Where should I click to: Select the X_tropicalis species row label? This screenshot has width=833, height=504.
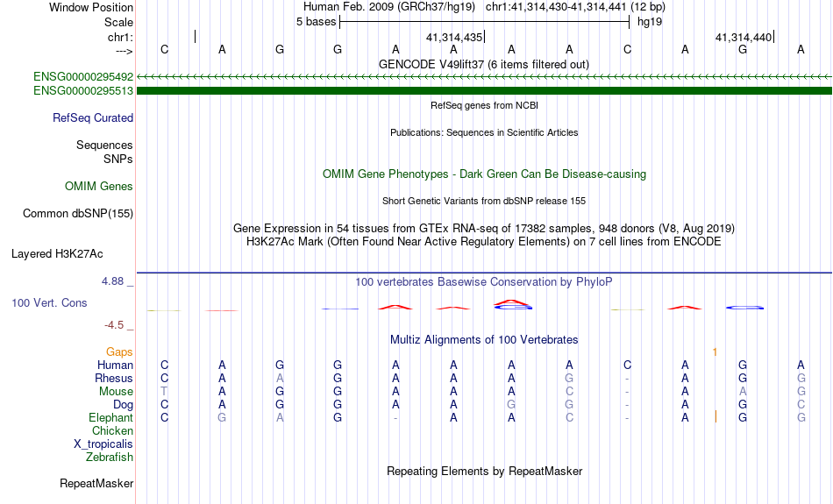[x=103, y=444]
